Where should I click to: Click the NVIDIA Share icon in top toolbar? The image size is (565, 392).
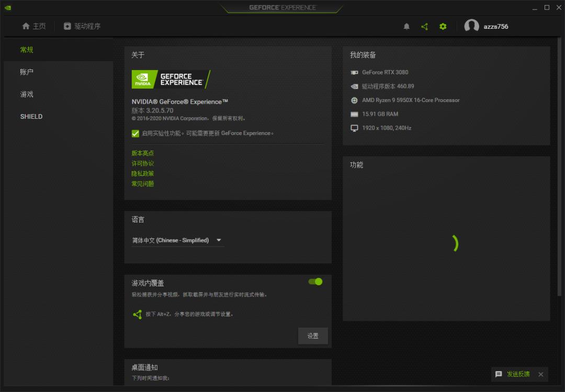tap(424, 26)
